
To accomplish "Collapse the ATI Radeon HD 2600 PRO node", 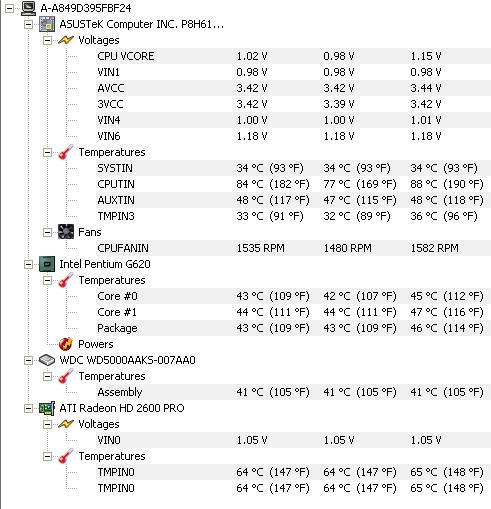I will tap(29, 408).
